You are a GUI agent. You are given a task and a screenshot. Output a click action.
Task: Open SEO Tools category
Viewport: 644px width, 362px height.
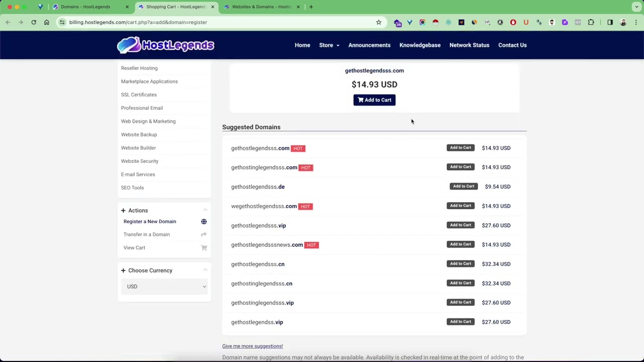pyautogui.click(x=132, y=188)
